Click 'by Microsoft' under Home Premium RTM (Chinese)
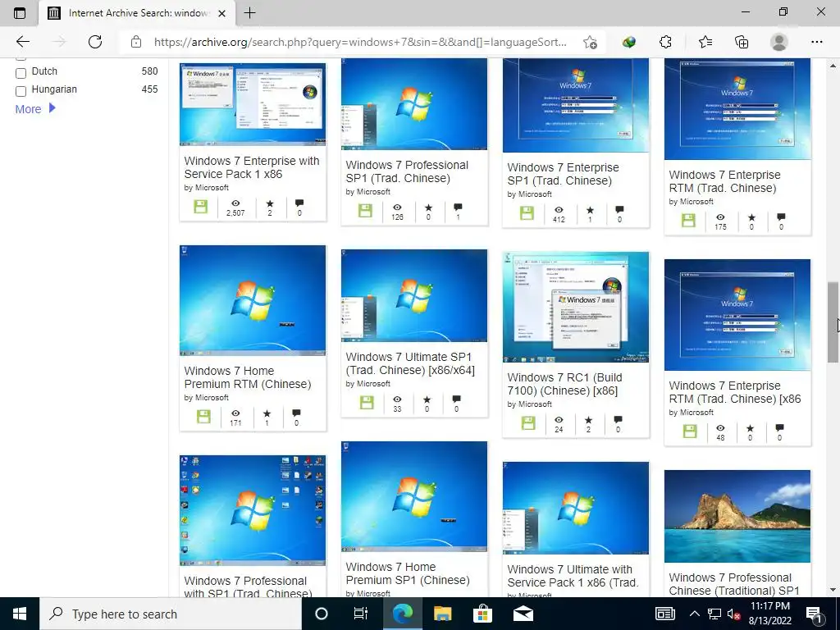Image resolution: width=840 pixels, height=630 pixels. pyautogui.click(x=206, y=398)
